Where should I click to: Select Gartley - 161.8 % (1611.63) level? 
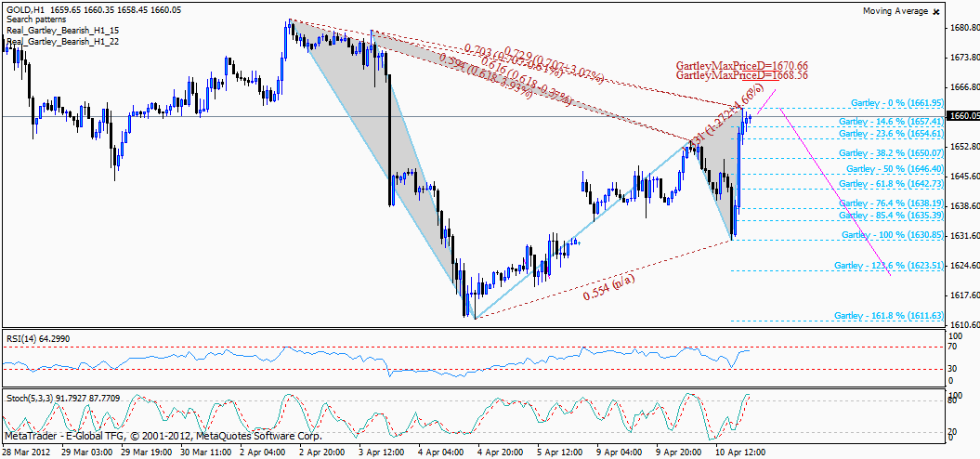(889, 316)
